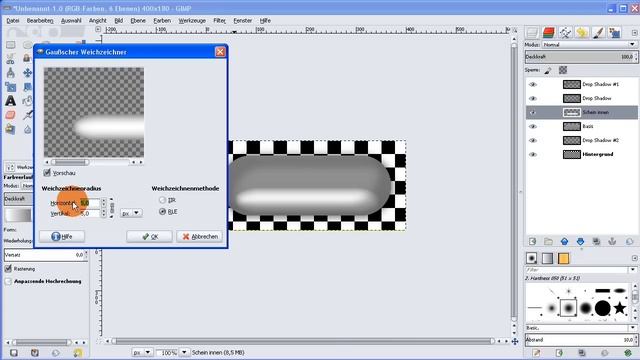The width and height of the screenshot is (640, 360).
Task: Open the Channels tab in dock
Action: click(549, 33)
